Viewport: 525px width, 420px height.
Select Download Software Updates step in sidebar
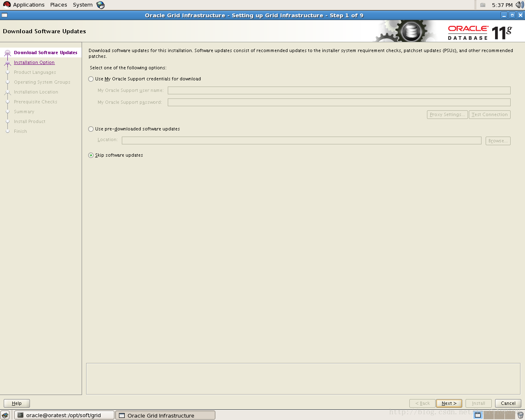46,53
